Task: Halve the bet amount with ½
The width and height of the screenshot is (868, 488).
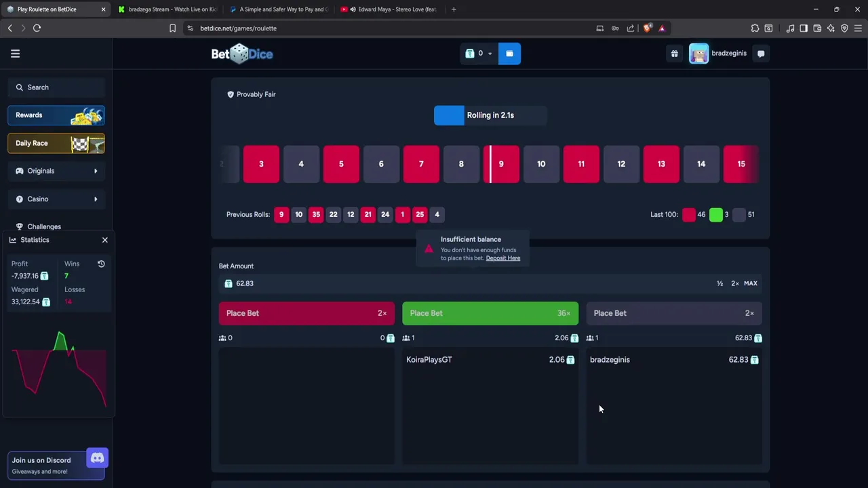Action: tap(719, 283)
